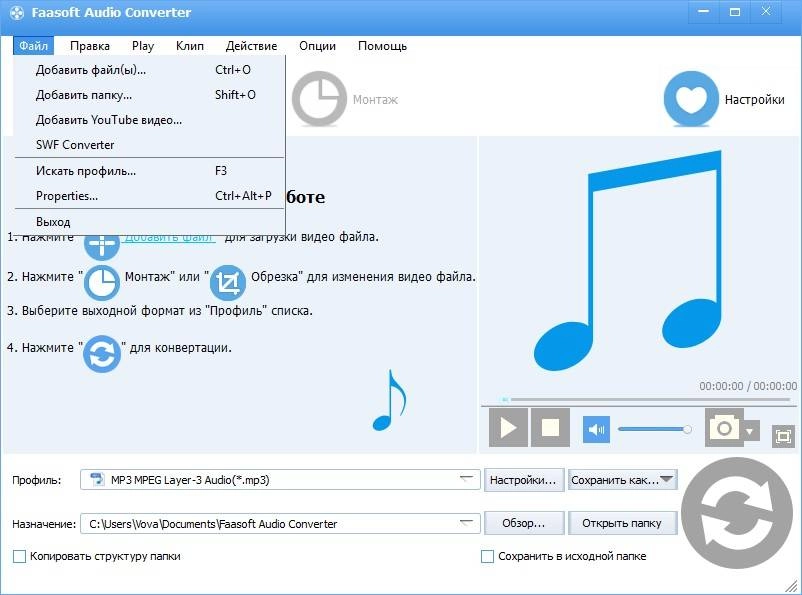Click the play button in preview
Viewport: 802px width, 595px height.
(x=508, y=427)
